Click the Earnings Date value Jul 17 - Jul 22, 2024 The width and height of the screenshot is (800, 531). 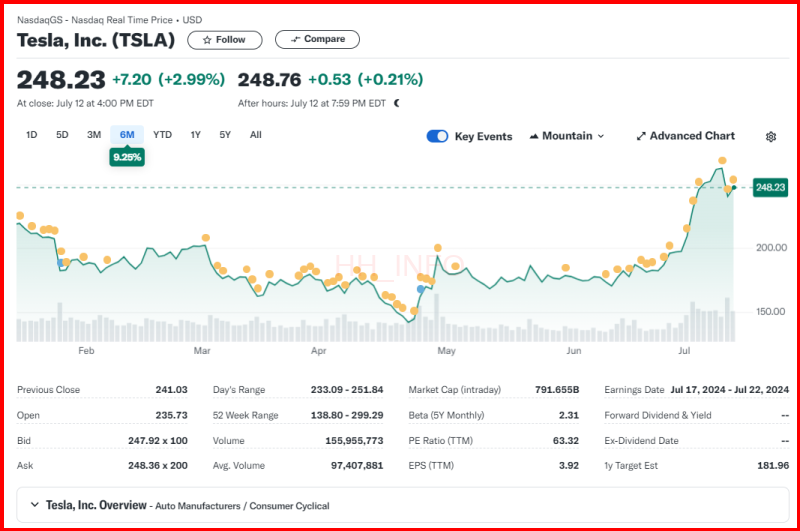pyautogui.click(x=730, y=390)
